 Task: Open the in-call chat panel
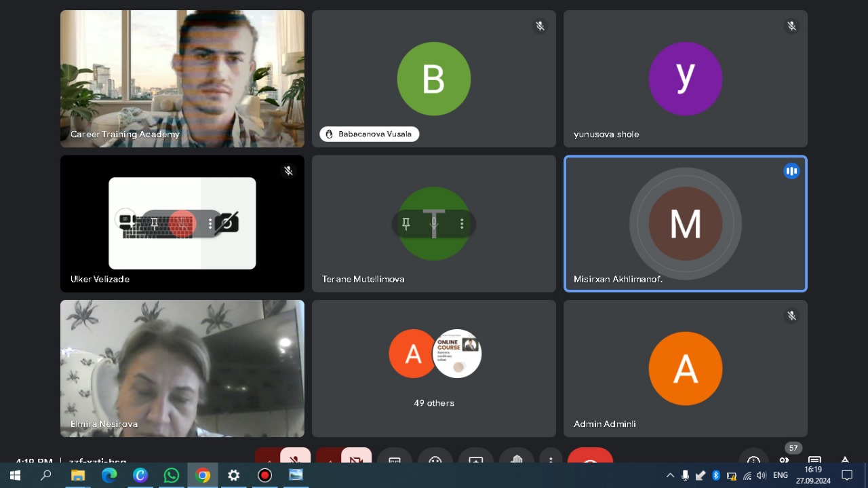coord(814,459)
